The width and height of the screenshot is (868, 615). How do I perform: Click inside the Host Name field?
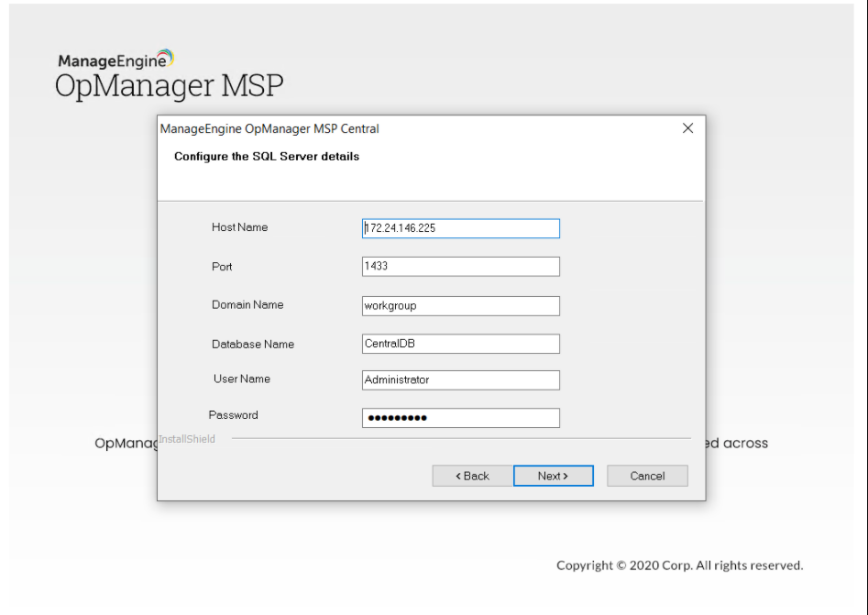click(x=461, y=227)
